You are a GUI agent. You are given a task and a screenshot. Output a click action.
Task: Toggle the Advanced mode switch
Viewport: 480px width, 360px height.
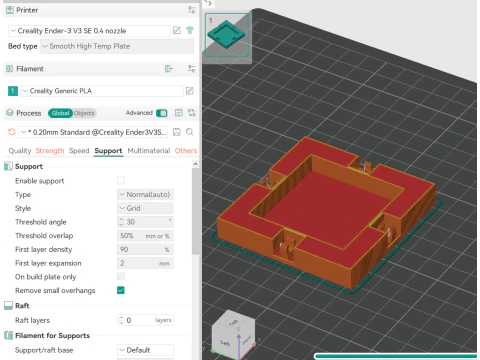162,113
